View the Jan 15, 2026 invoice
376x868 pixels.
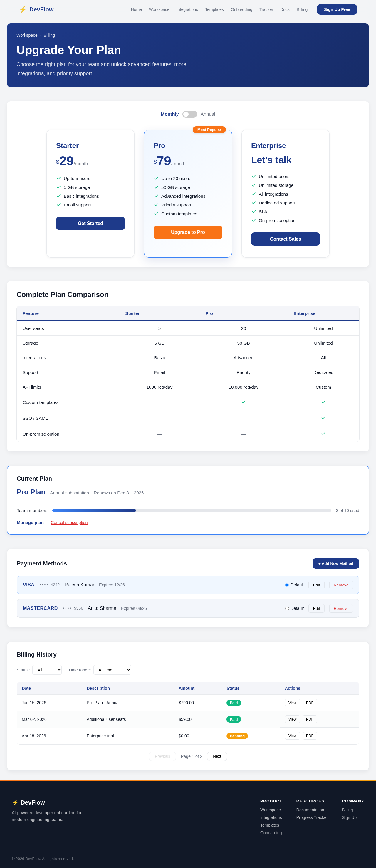point(293,703)
